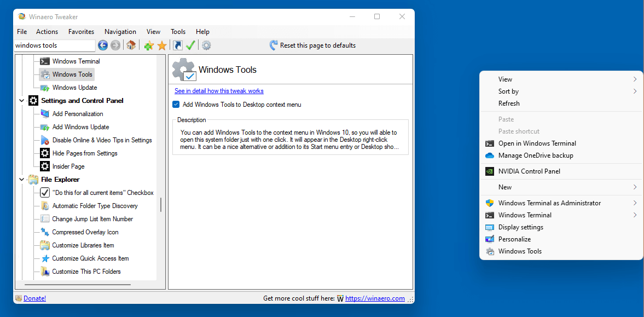Click the grey Forward navigation arrow
The width and height of the screenshot is (644, 317).
(115, 45)
